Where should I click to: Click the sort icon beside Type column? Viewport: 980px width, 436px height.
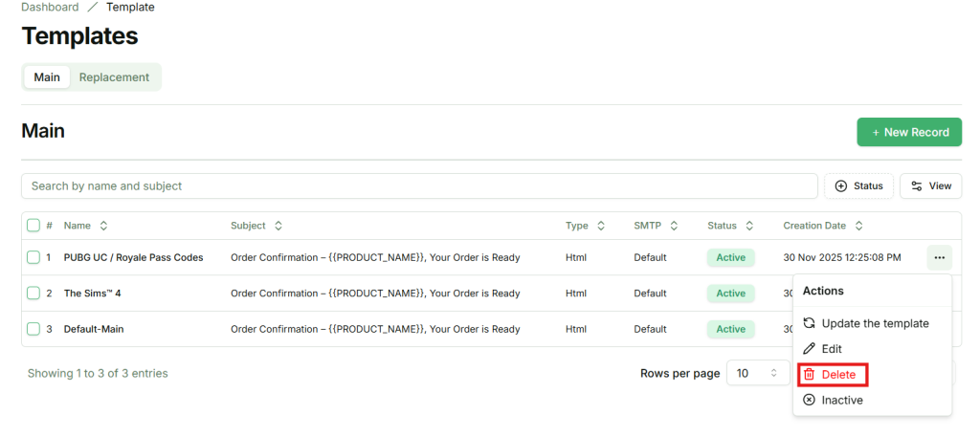(x=601, y=226)
